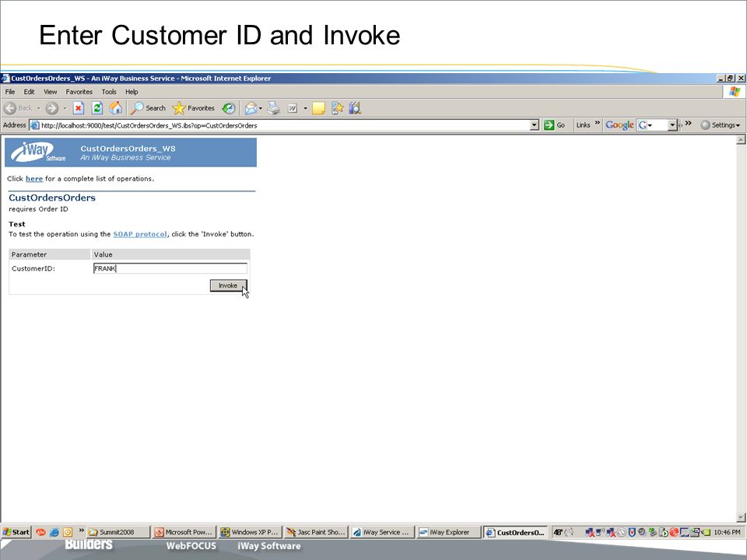Click the 'CustomerID:' parameter label

tap(33, 268)
